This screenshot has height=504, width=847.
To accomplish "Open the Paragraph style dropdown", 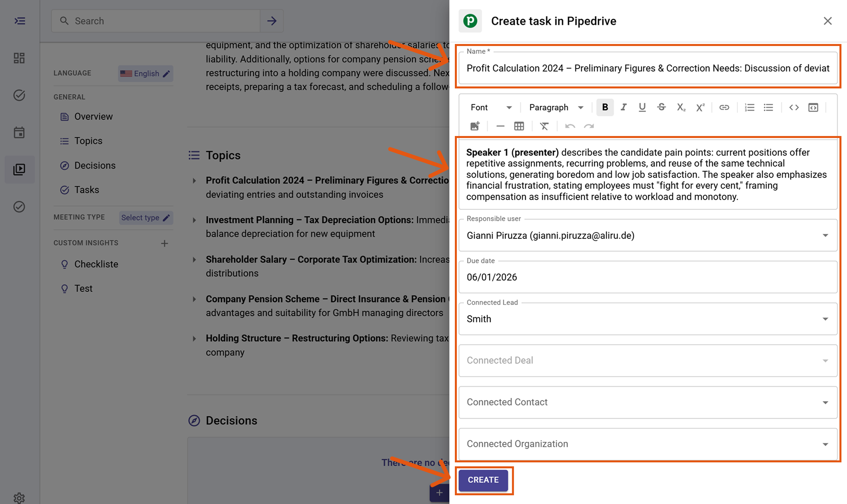I will 556,107.
